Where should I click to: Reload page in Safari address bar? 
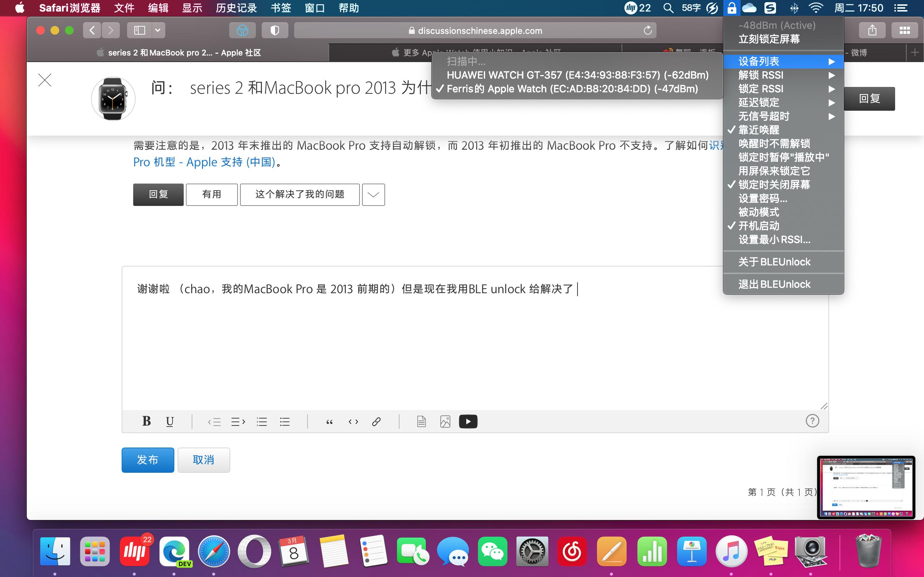648,31
